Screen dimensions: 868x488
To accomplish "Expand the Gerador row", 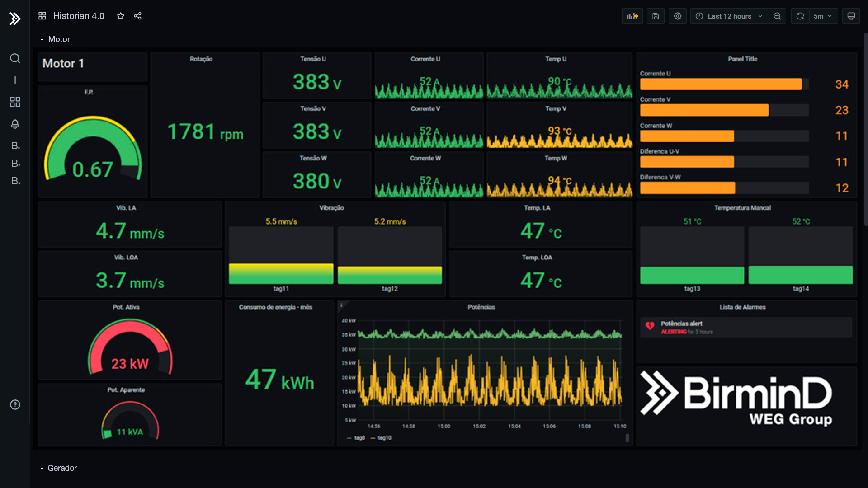I will coord(58,468).
